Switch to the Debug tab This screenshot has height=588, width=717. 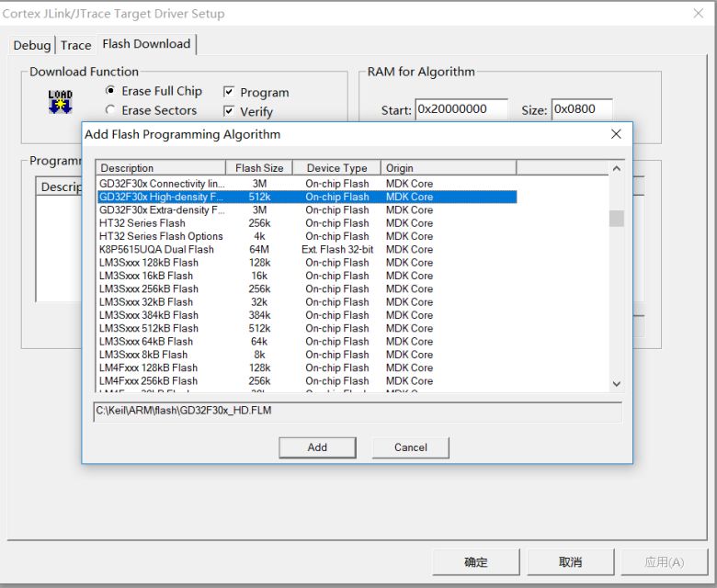click(31, 45)
